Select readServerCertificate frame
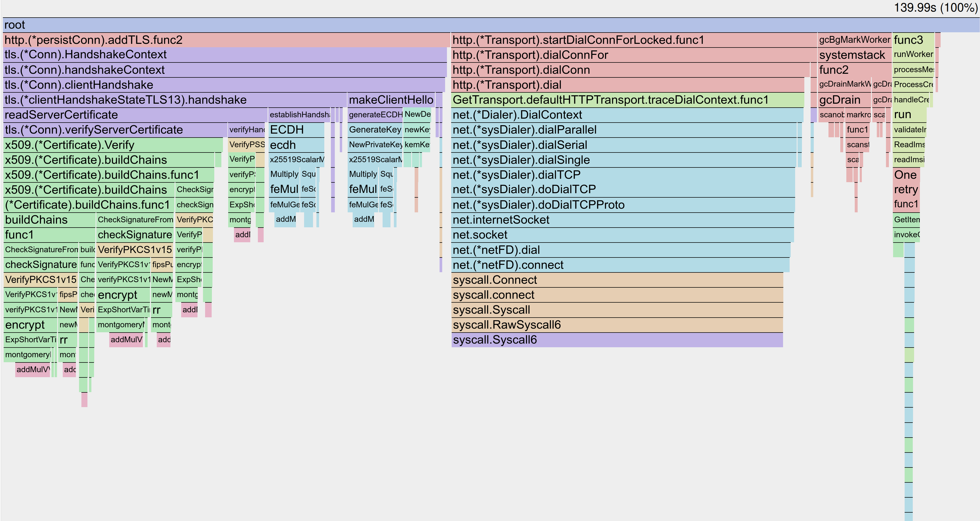 coord(135,115)
